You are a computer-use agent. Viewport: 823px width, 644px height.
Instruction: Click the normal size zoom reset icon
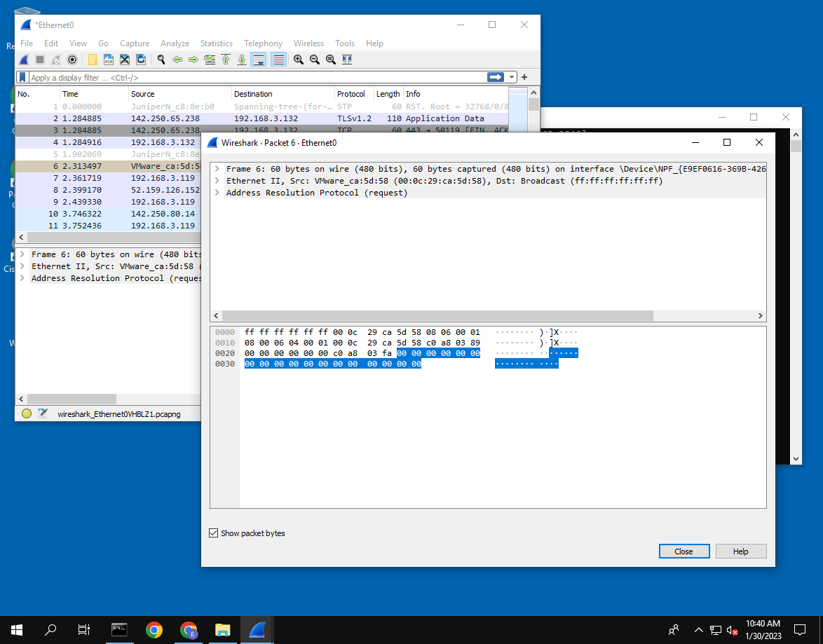pos(331,60)
